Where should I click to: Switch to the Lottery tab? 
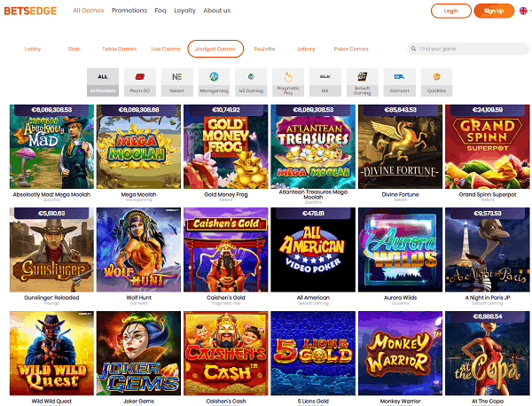tap(306, 49)
